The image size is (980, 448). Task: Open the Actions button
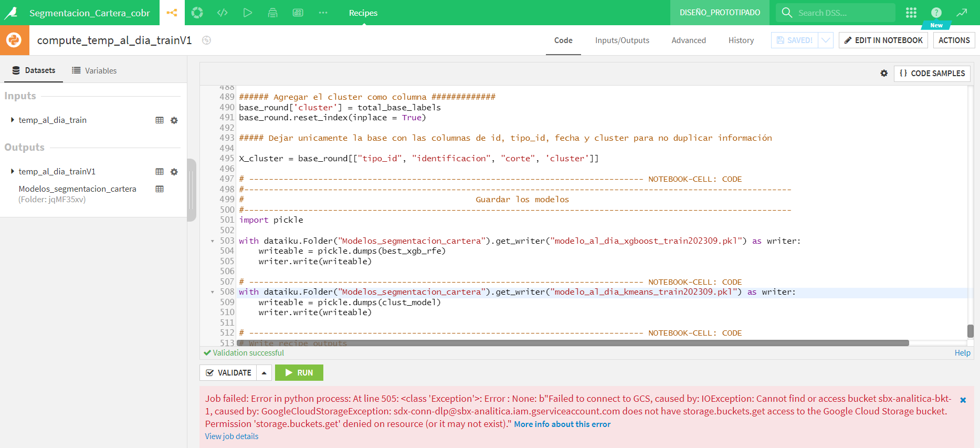(954, 40)
